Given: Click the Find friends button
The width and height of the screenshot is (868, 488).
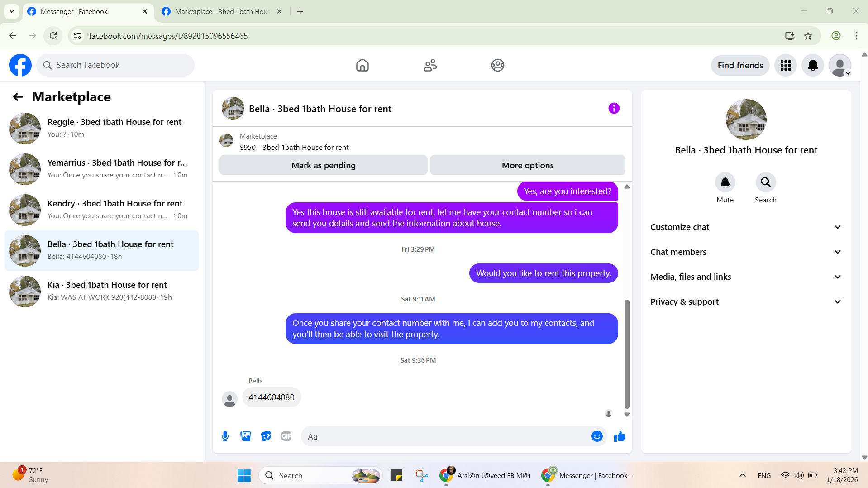Looking at the screenshot, I should tap(740, 65).
